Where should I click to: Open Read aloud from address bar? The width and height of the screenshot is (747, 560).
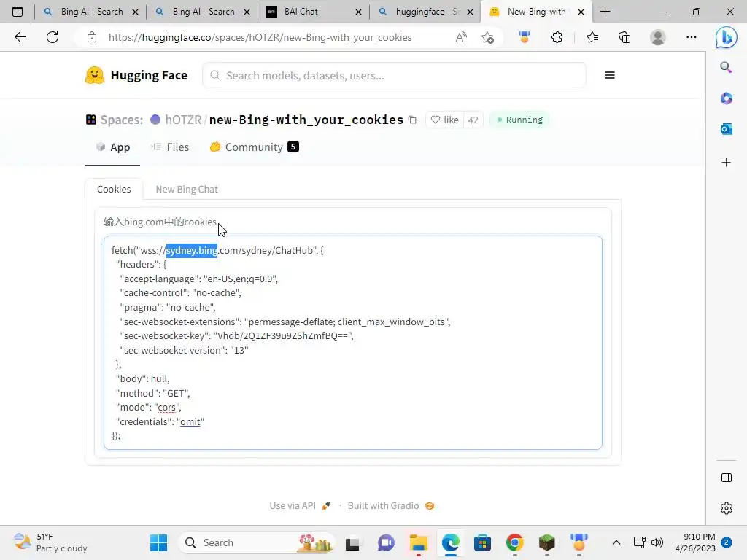(461, 37)
